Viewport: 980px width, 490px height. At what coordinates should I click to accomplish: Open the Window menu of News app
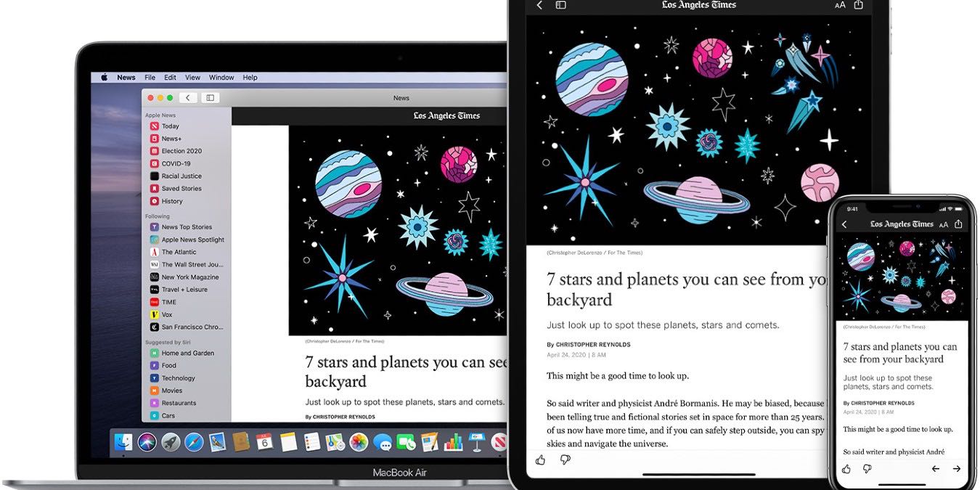click(221, 77)
